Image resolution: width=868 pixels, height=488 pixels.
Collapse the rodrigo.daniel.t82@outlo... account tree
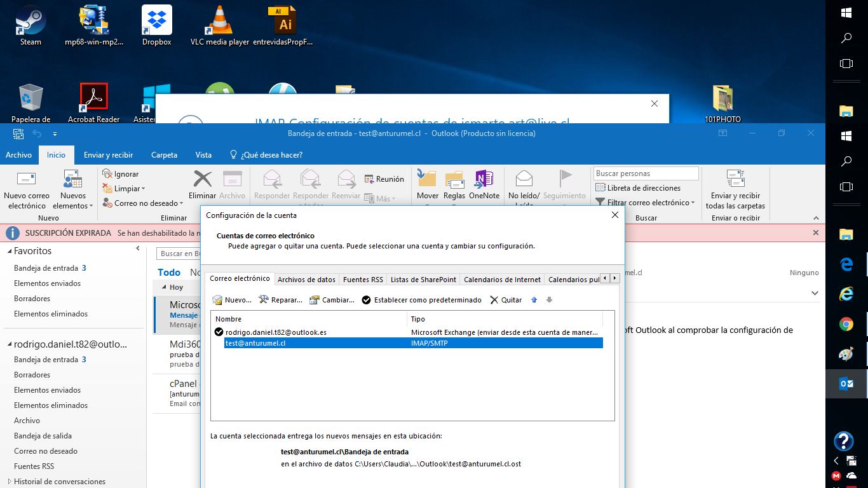coord(10,344)
